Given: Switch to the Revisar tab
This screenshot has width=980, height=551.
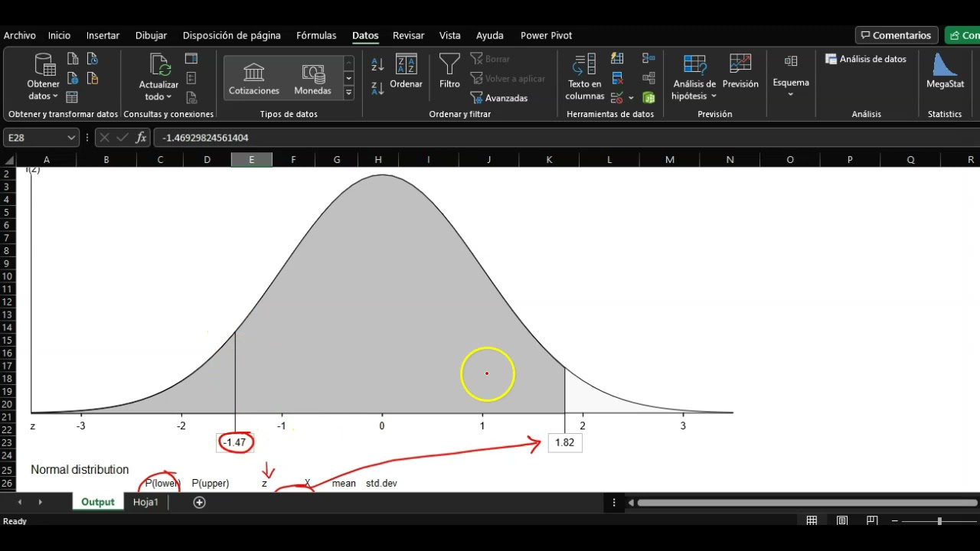Looking at the screenshot, I should [408, 35].
